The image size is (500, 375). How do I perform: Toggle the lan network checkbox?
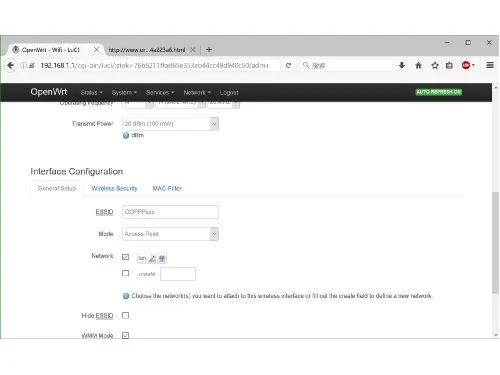(125, 257)
